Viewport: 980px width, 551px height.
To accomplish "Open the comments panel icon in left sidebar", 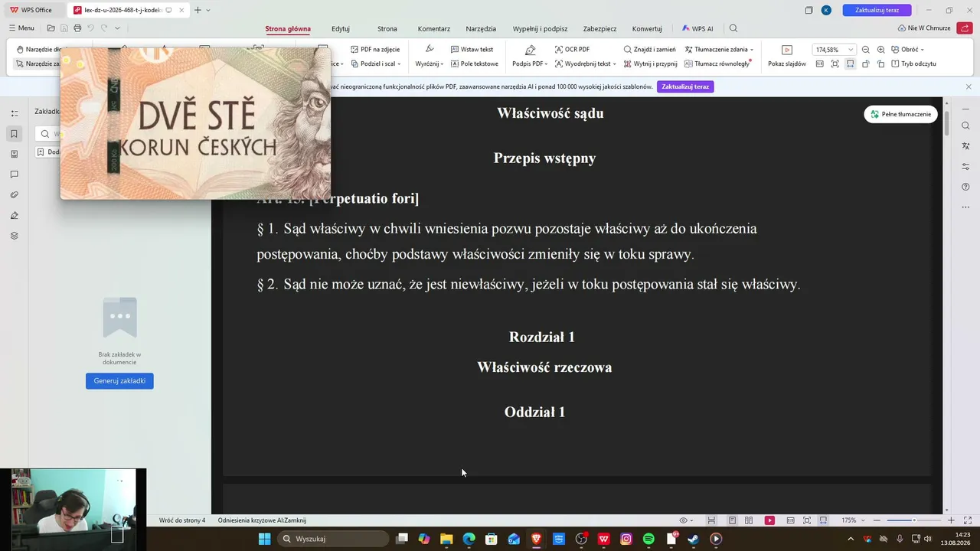I will click(14, 174).
